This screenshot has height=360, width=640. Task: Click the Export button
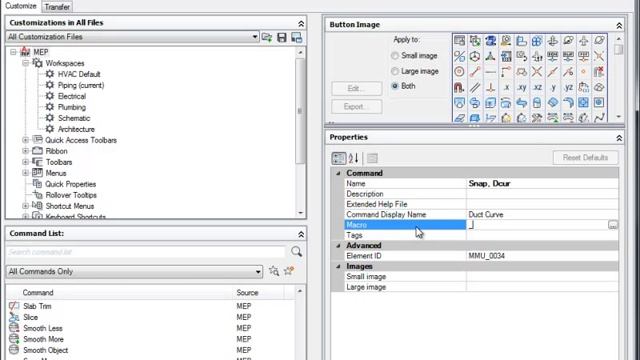[357, 107]
